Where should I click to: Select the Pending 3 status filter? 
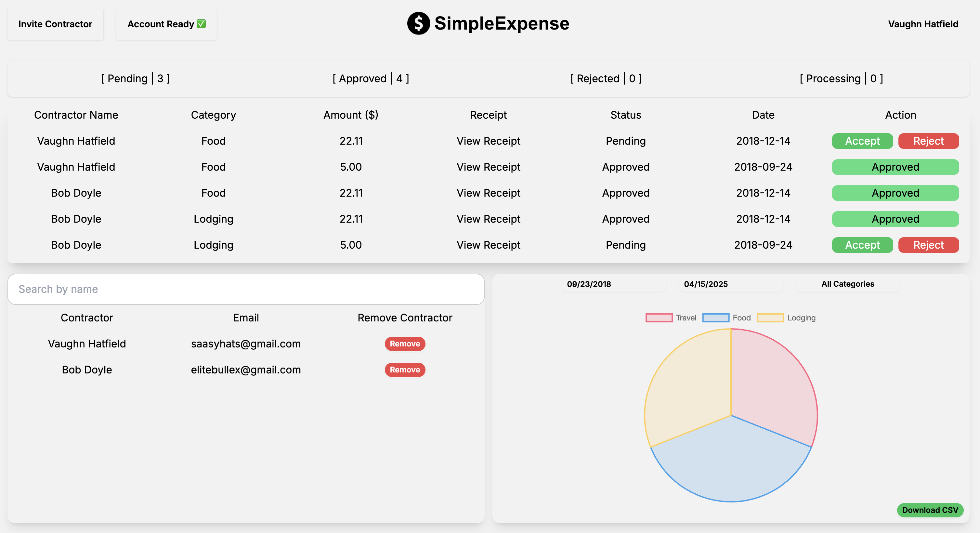click(136, 78)
